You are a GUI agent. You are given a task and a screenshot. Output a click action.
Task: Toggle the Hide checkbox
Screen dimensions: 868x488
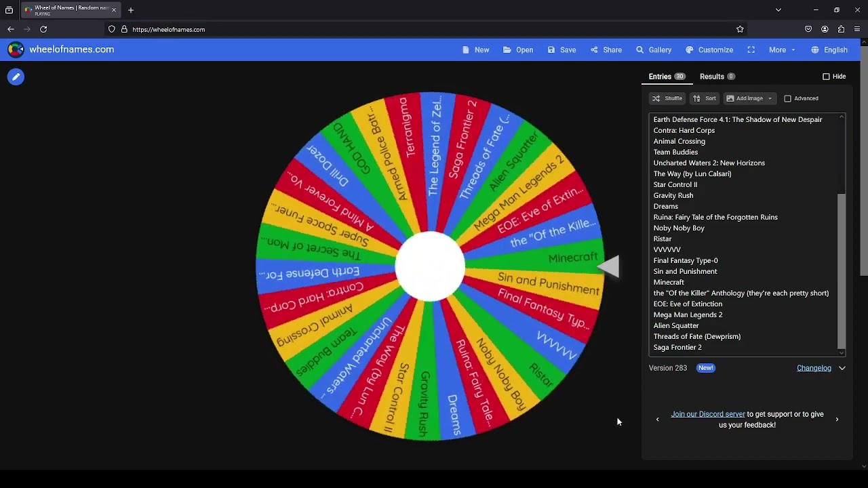[826, 77]
